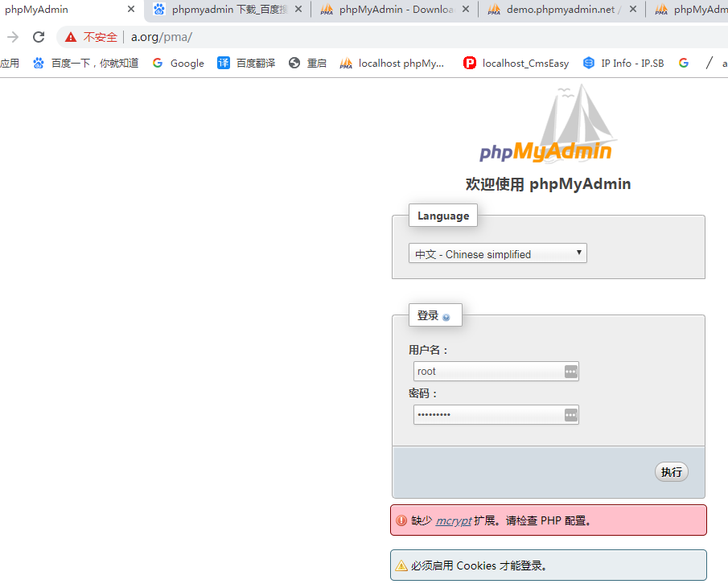The width and height of the screenshot is (728, 588).
Task: Click the 应用 apps bookmark
Action: 10,63
